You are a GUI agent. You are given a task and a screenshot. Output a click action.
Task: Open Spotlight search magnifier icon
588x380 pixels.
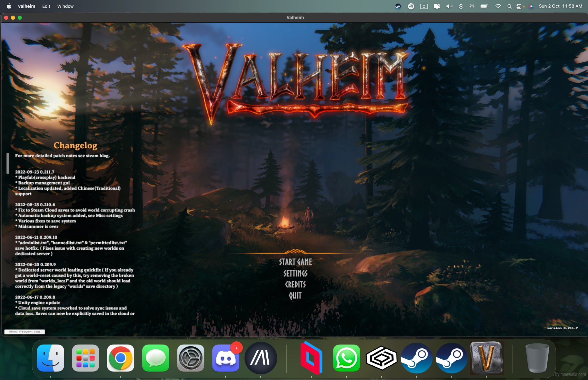509,6
